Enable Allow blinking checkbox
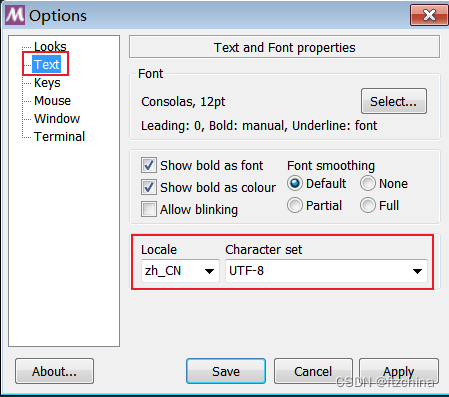Image resolution: width=449 pixels, height=397 pixels. [x=149, y=209]
